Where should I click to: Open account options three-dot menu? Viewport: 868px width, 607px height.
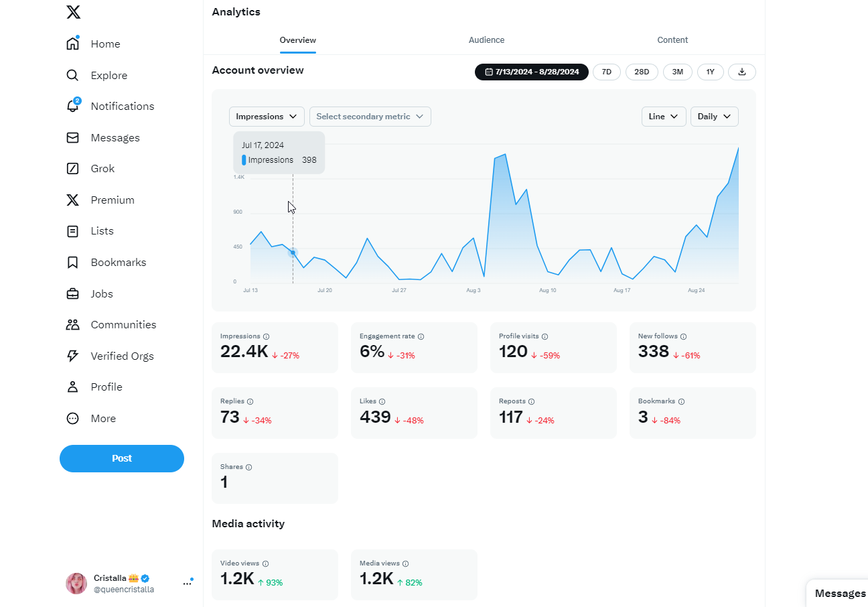coord(187,584)
